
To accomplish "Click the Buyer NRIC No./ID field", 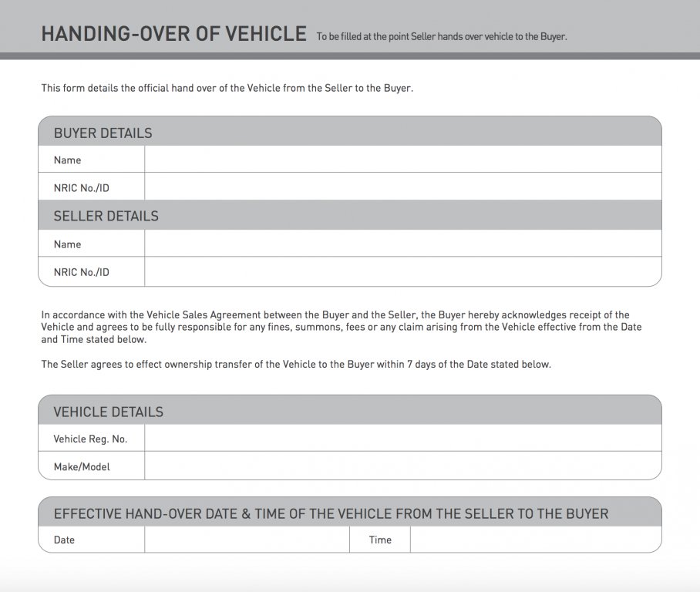I will point(402,187).
